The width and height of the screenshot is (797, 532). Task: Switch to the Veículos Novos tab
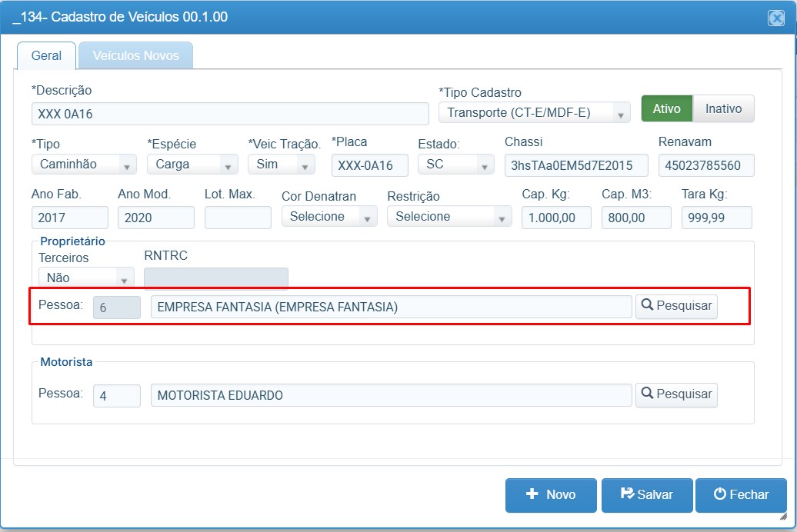(x=135, y=55)
